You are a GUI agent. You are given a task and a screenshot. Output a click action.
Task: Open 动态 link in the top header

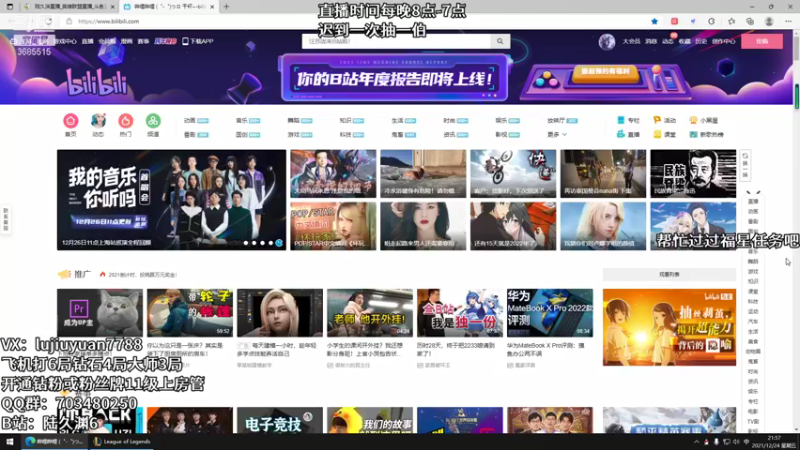[x=668, y=41]
